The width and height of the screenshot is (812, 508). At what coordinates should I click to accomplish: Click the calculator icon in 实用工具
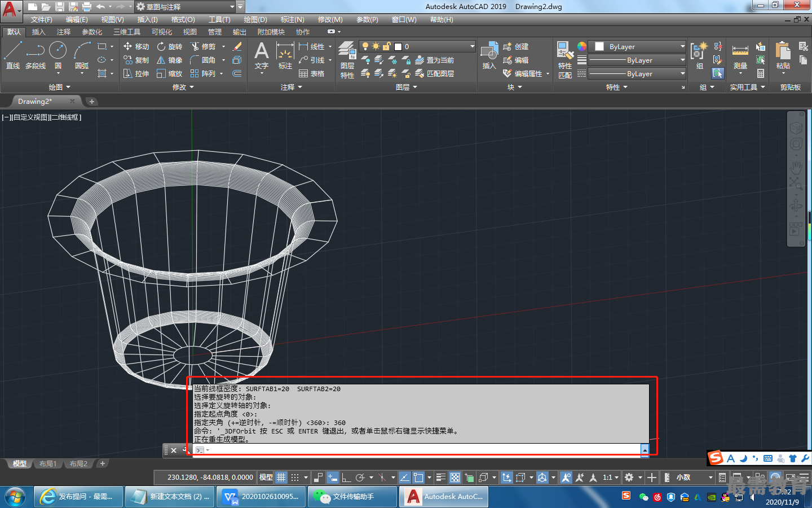pos(761,73)
